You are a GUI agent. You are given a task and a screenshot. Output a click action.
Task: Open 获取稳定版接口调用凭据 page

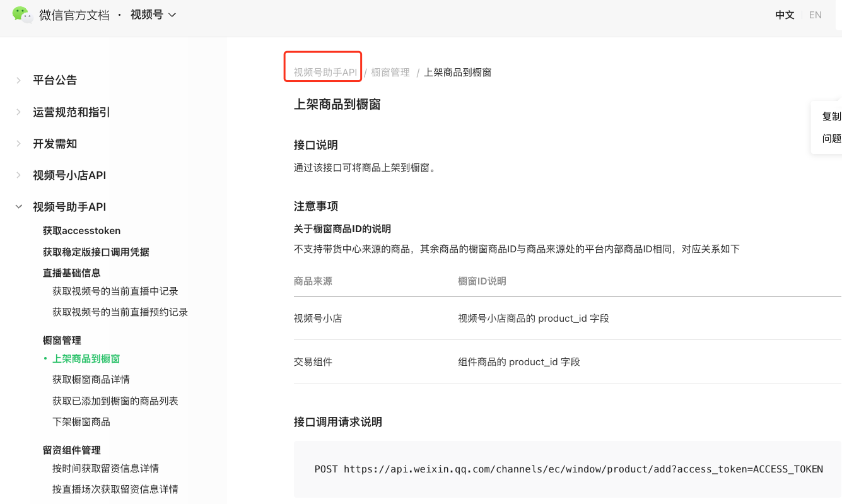[96, 252]
